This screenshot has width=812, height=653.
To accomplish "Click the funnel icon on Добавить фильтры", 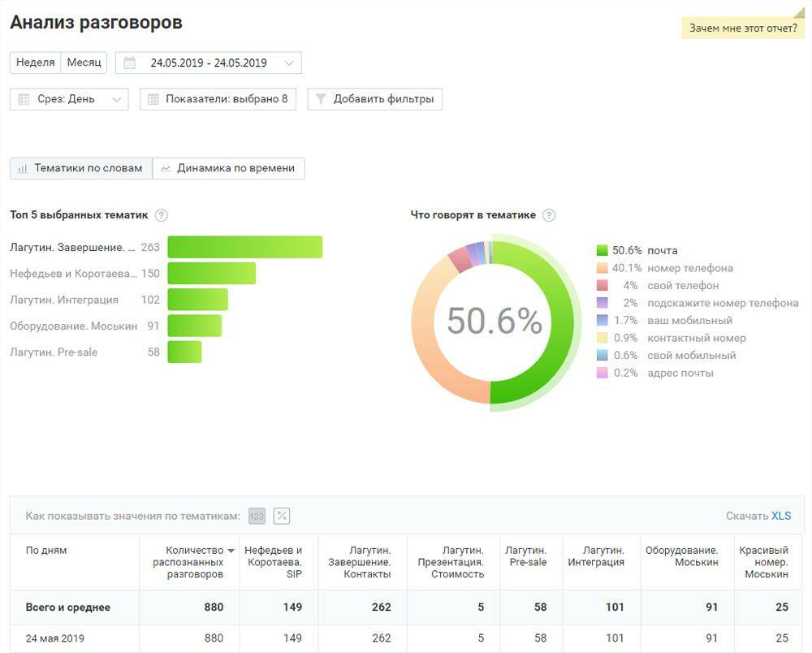I will point(321,99).
